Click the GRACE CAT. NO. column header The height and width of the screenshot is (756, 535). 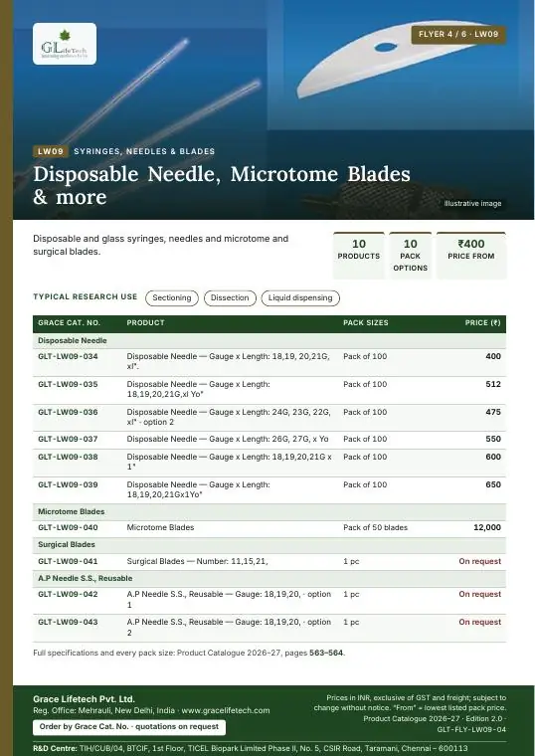pyautogui.click(x=69, y=323)
